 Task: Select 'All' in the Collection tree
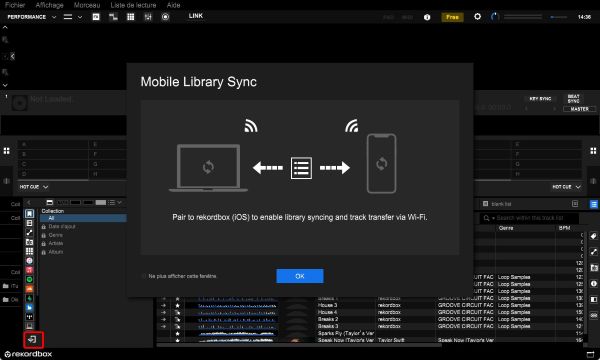click(x=83, y=218)
